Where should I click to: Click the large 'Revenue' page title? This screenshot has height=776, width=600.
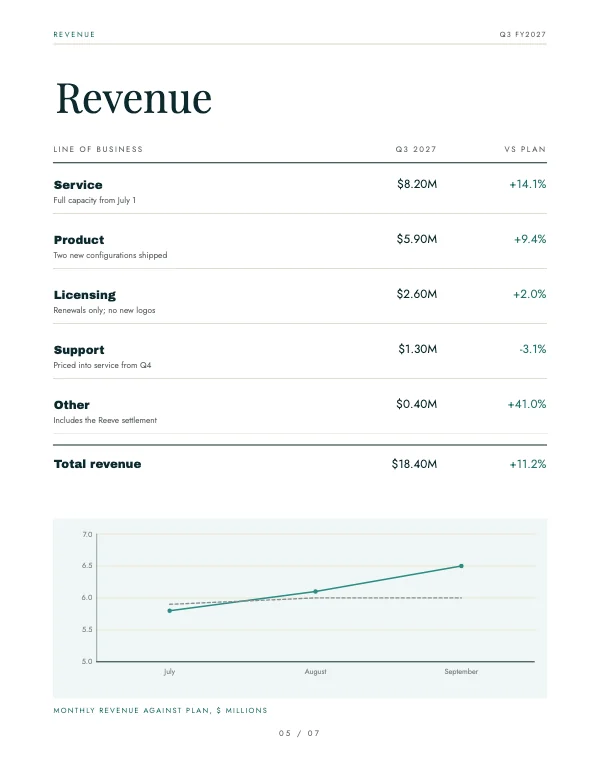(x=134, y=98)
